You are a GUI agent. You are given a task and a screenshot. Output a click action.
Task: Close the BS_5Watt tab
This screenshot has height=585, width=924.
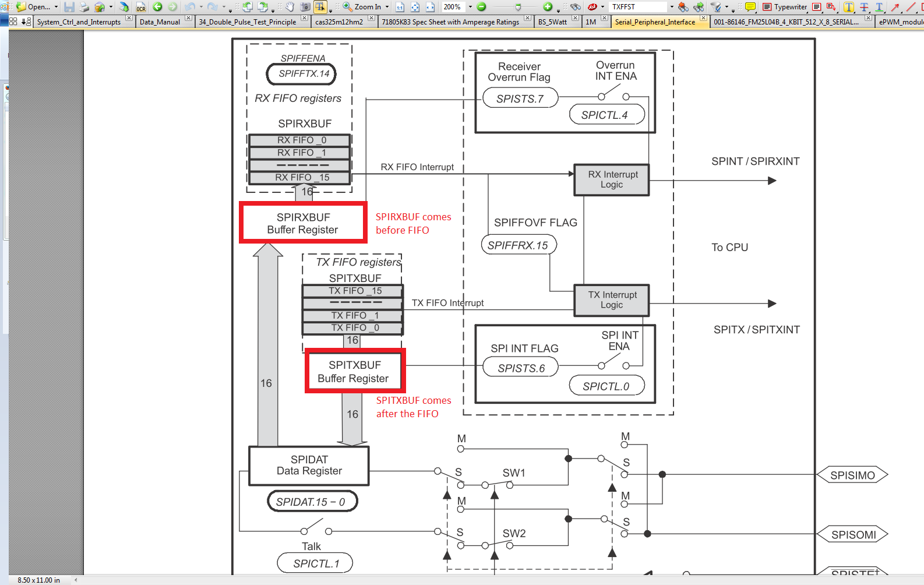click(x=575, y=18)
